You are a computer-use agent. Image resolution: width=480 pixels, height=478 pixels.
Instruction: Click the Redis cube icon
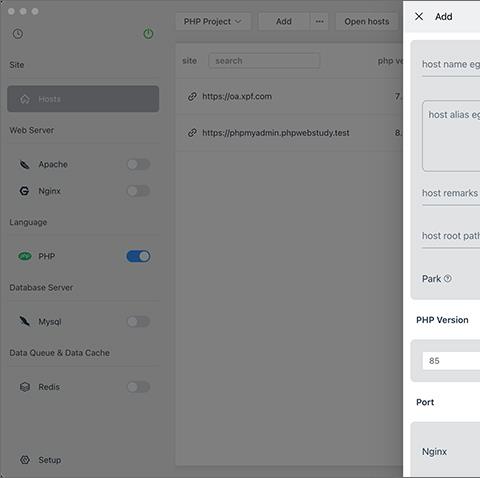pos(25,387)
